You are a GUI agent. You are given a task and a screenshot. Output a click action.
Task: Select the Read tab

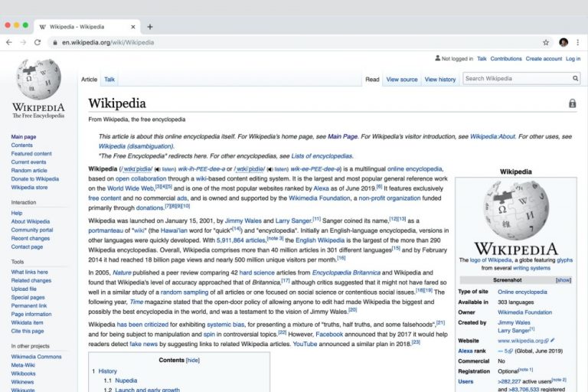[372, 79]
